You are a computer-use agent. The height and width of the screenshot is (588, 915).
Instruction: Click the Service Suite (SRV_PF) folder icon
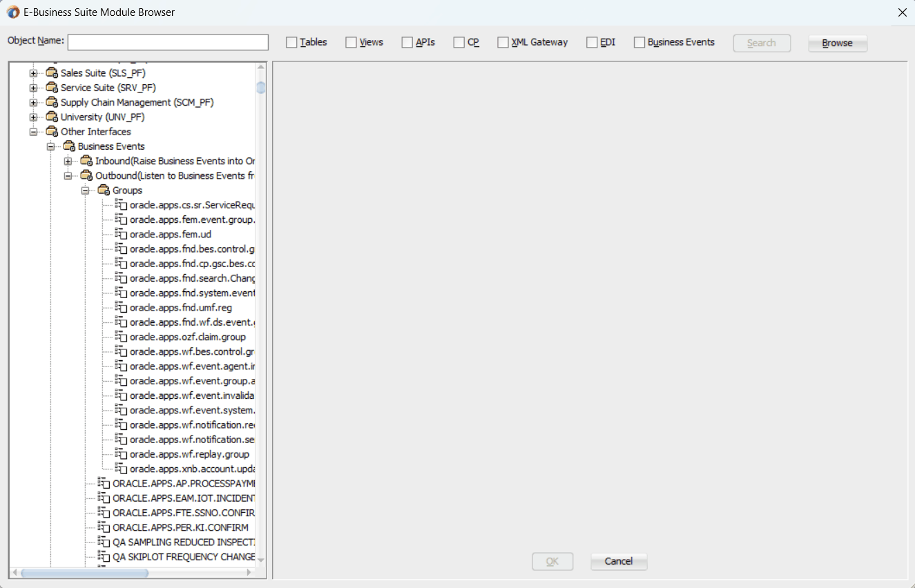point(52,88)
